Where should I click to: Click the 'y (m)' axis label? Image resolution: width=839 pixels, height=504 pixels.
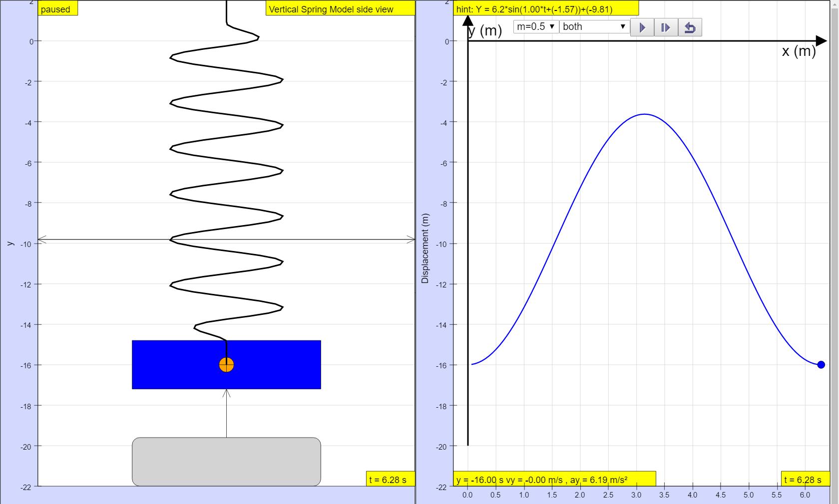tap(485, 30)
